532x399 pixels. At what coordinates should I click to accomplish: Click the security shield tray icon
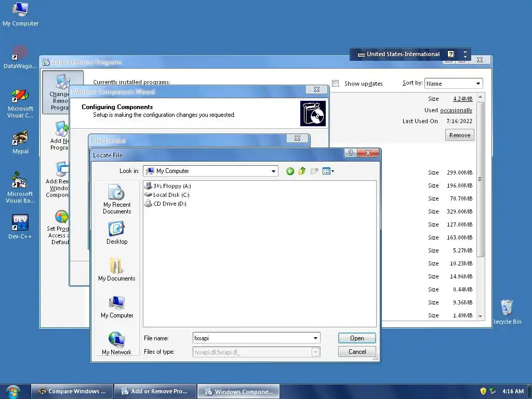point(483,391)
